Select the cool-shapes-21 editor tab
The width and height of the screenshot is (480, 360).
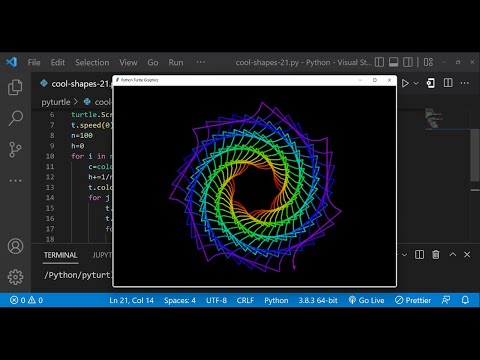pyautogui.click(x=75, y=84)
